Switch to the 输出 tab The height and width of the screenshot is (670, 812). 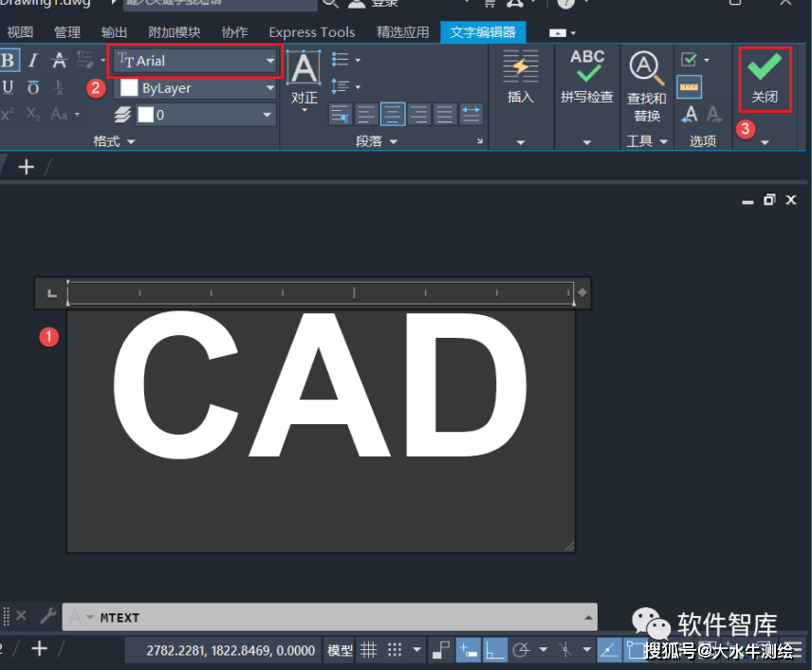pos(114,32)
